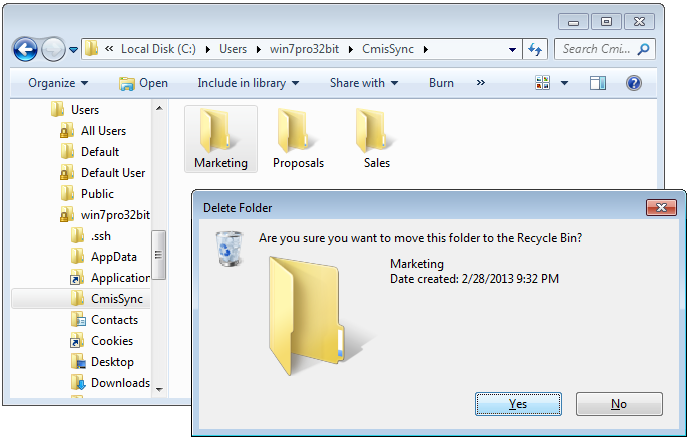Click Users breadcrumb in address bar
Image resolution: width=688 pixels, height=439 pixels.
point(233,49)
